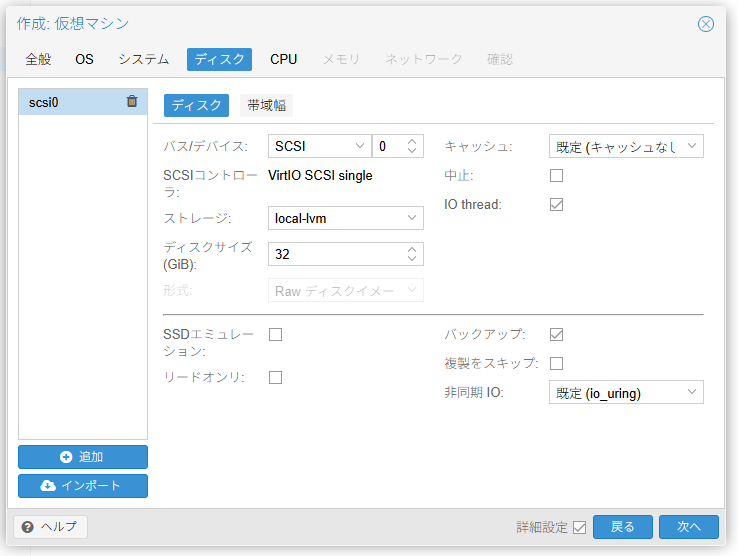
Task: Click the インポート button
Action: [x=83, y=486]
